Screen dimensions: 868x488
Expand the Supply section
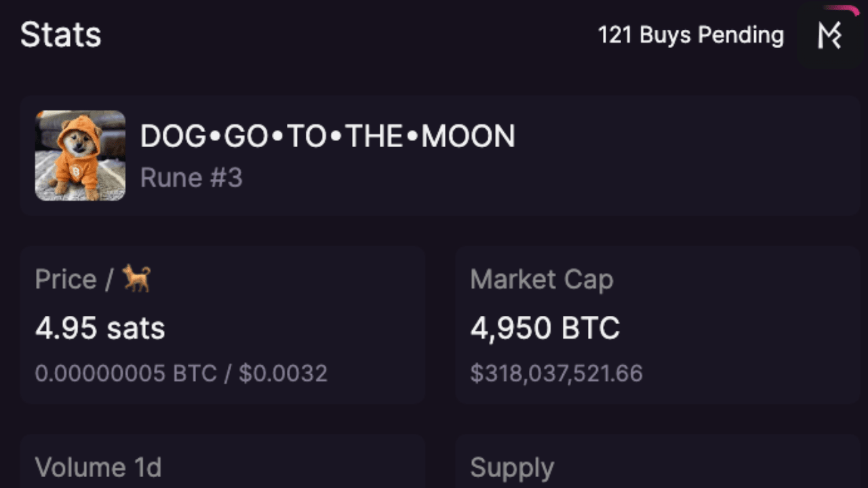(513, 467)
